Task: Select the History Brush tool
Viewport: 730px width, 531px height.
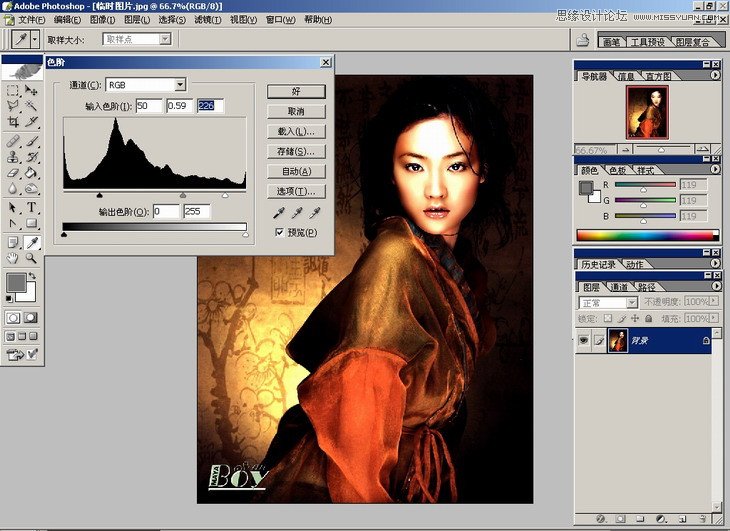Action: 31,157
